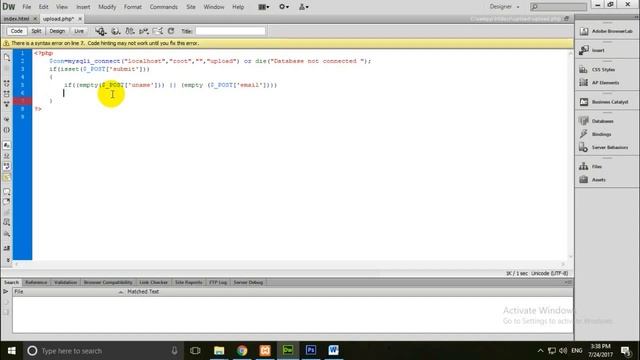Image resolution: width=640 pixels, height=360 pixels.
Task: Close the index.html tab
Action: tap(35, 19)
